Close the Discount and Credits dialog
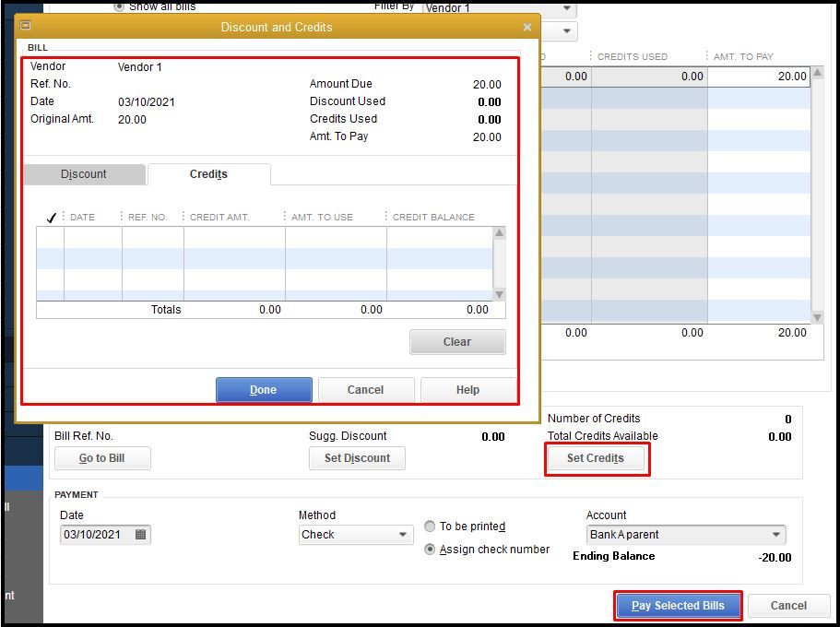 pos(527,27)
